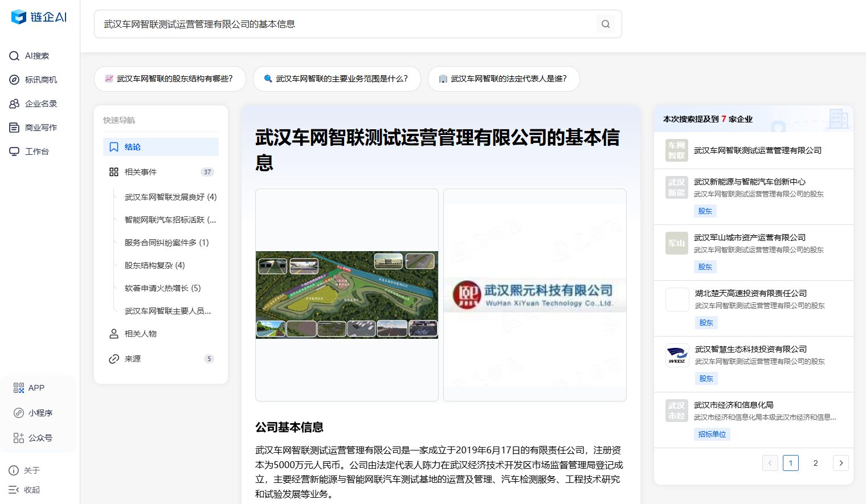Click the 来源 link icon
Screen dimensions: 866x504
click(x=114, y=359)
